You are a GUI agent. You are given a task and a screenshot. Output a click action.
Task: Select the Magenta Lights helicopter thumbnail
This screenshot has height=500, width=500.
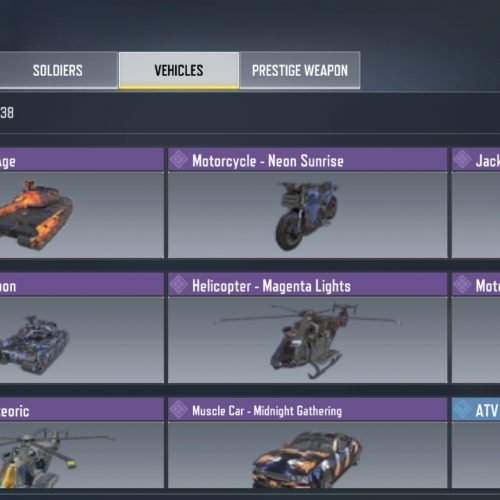307,340
